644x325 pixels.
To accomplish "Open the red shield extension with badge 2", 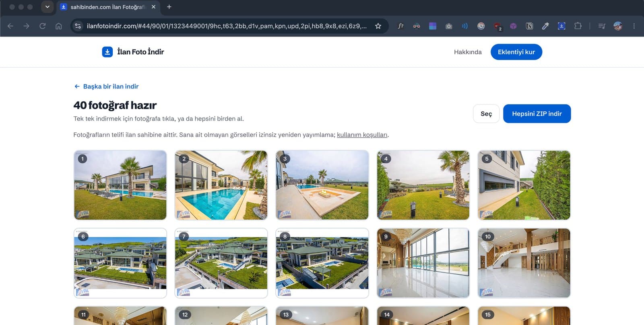I will pyautogui.click(x=497, y=27).
